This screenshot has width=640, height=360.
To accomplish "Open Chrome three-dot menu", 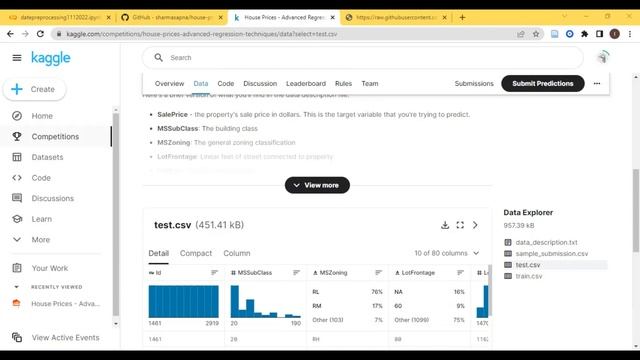I will coord(630,34).
